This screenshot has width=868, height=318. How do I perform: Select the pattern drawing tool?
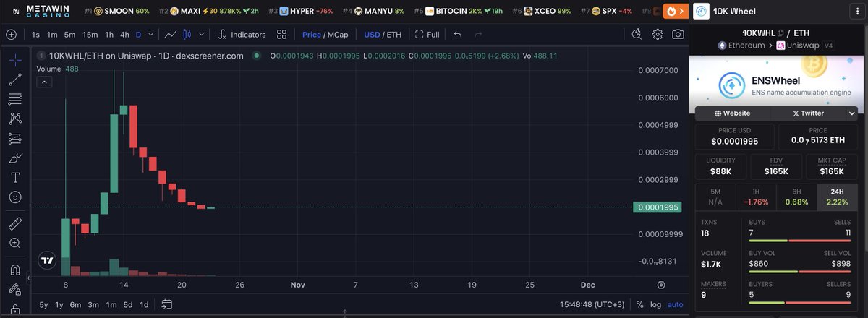coord(14,119)
